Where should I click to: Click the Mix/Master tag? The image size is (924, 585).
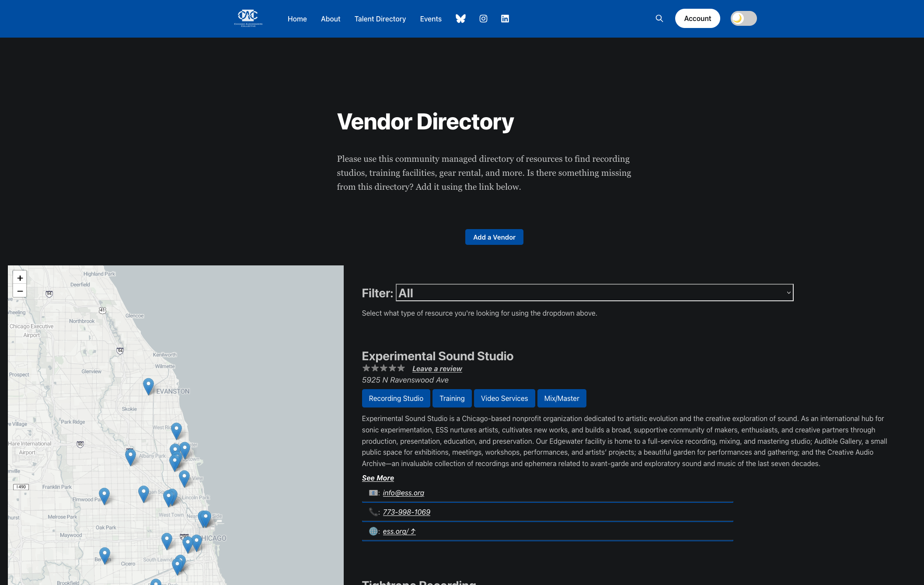coord(561,398)
